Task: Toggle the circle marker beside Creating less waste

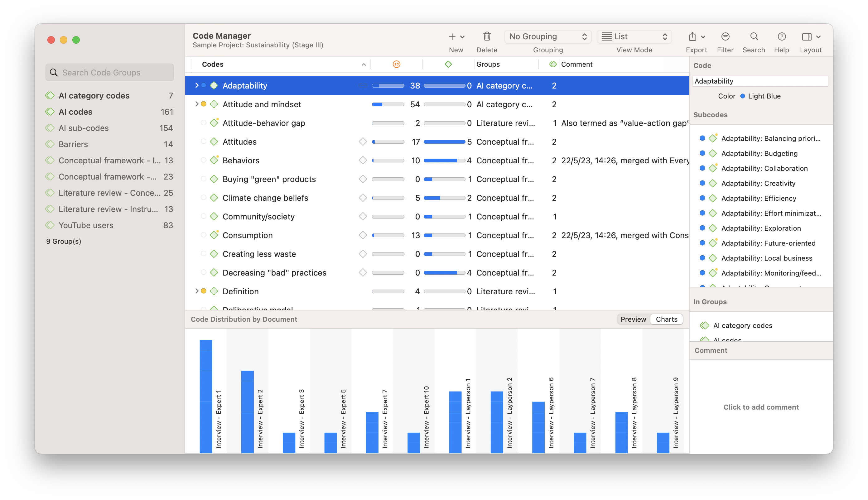Action: coord(203,254)
